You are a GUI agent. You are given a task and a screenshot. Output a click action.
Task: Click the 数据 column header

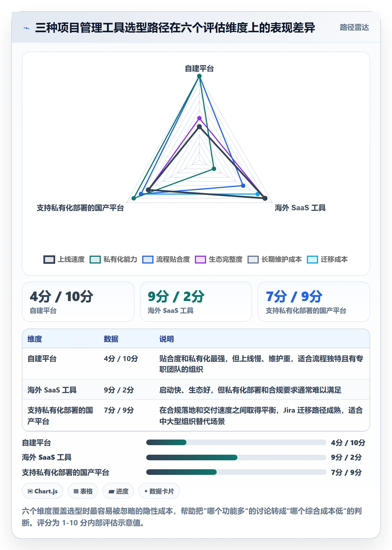coord(111,339)
